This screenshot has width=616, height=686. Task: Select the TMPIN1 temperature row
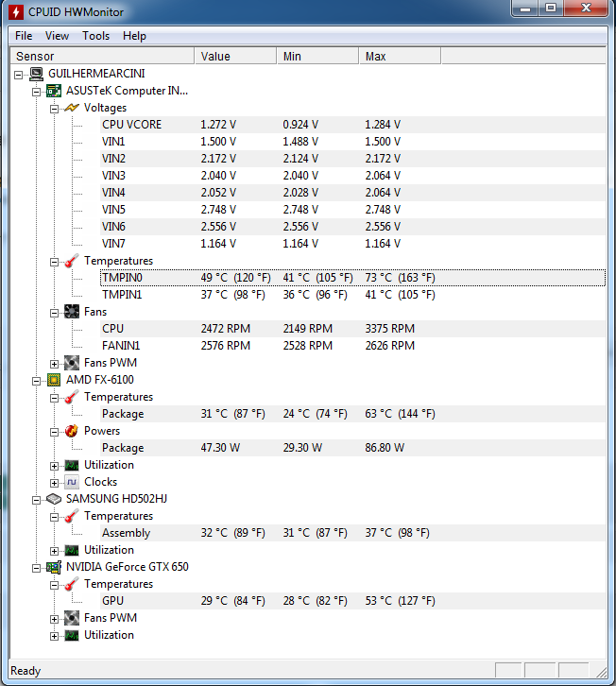tap(352, 295)
